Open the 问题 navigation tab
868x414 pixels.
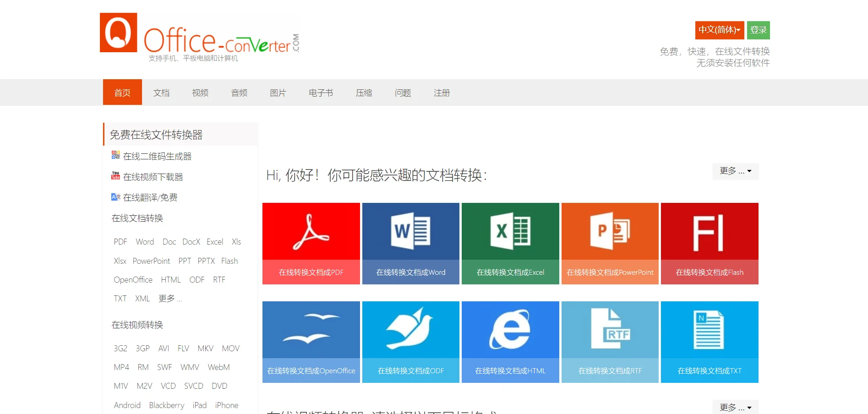(403, 93)
